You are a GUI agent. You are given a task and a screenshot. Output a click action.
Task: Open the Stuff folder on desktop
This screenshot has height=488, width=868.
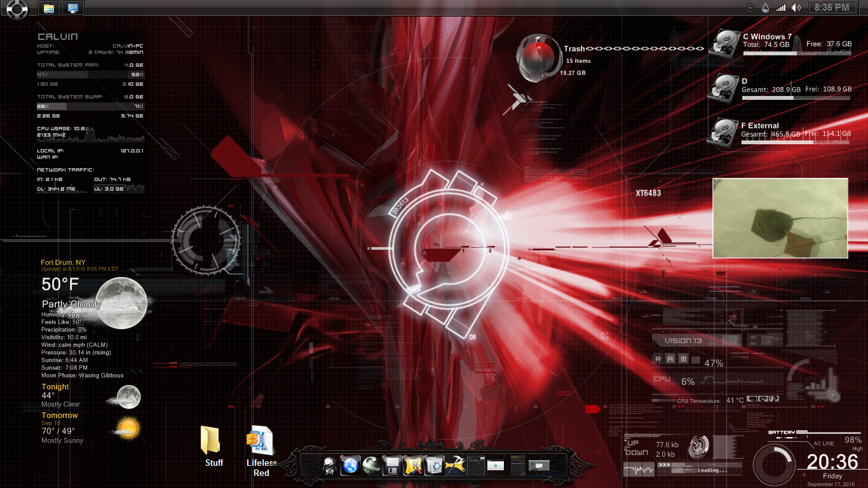pos(211,440)
